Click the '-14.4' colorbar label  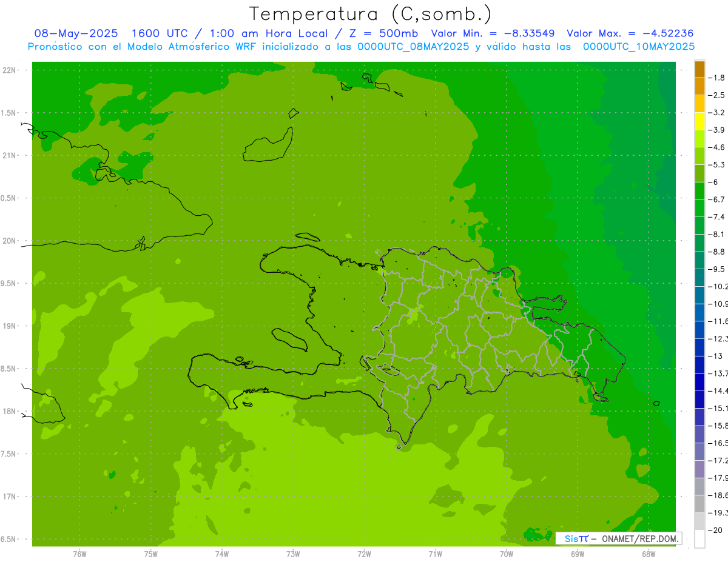pyautogui.click(x=718, y=391)
